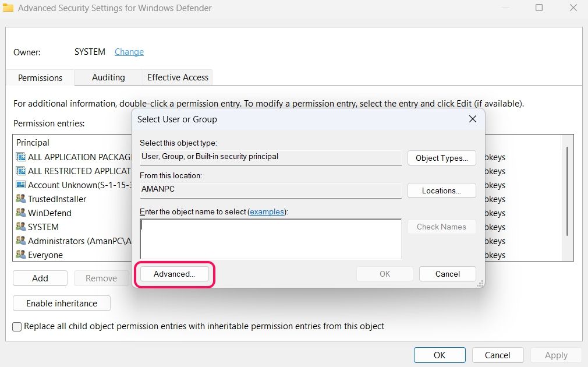Select the Everyone permission entry
Image resolution: width=588 pixels, height=367 pixels.
[45, 255]
